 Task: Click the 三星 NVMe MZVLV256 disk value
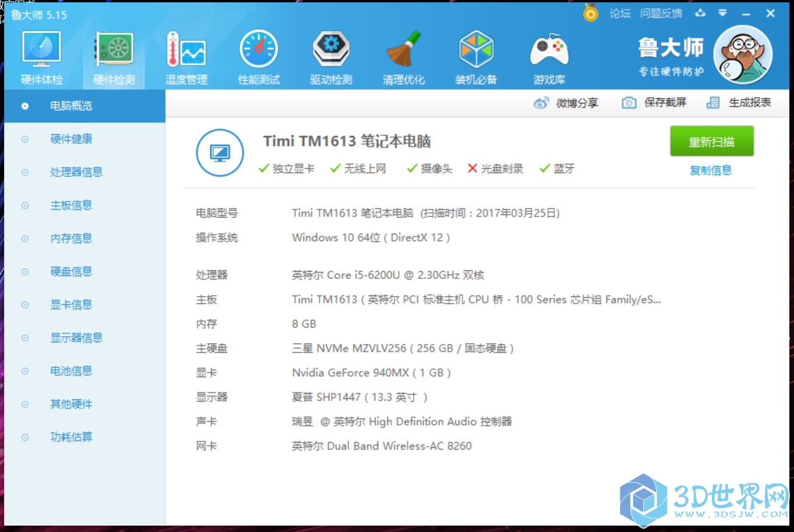(403, 348)
